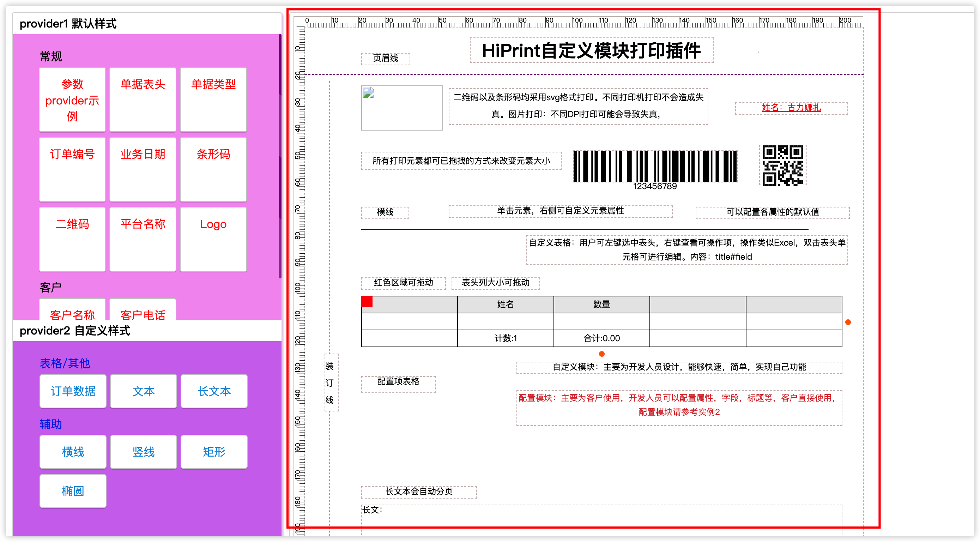Image resolution: width=980 pixels, height=542 pixels.
Task: Click the provider1 panel vertical scrollbar
Action: click(280, 156)
